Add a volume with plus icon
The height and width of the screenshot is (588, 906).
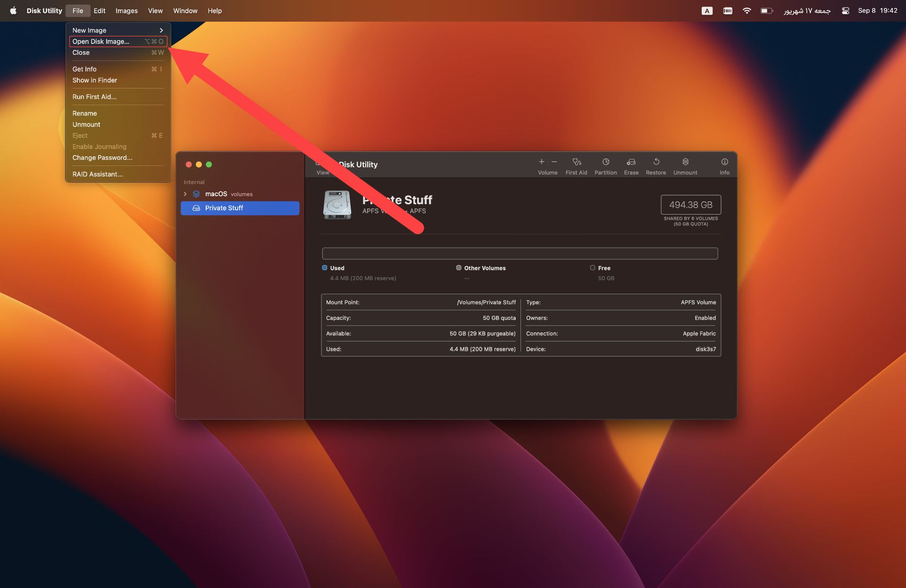542,162
